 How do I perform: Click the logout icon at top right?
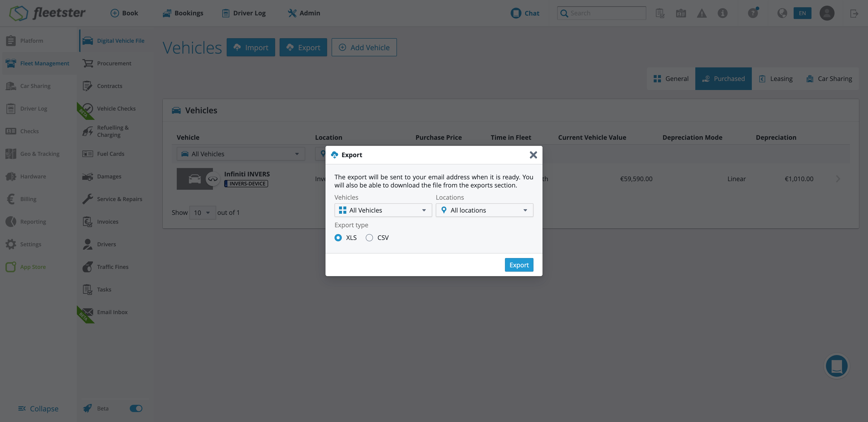854,14
